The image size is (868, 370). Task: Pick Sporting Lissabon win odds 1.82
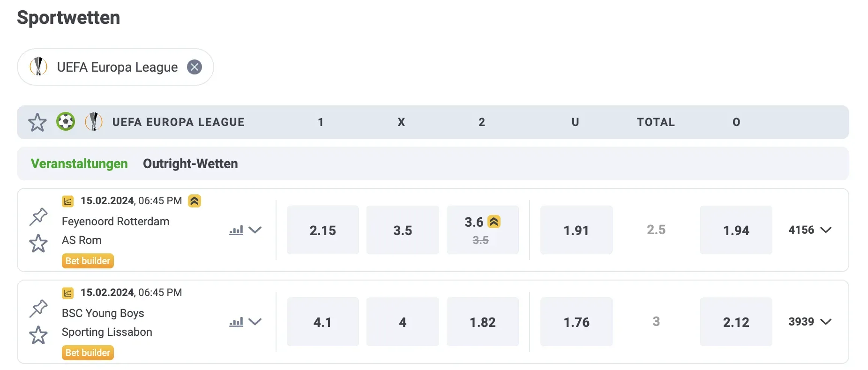[x=482, y=322]
